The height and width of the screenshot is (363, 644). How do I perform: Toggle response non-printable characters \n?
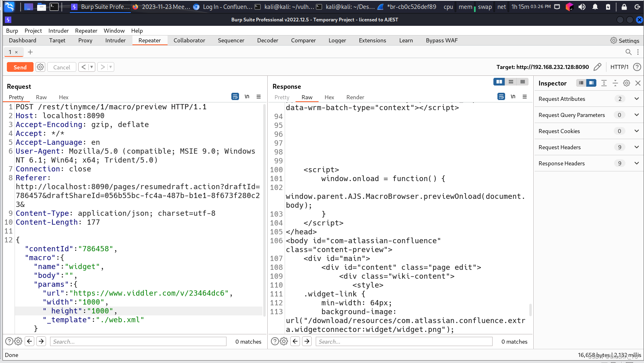coord(513,96)
